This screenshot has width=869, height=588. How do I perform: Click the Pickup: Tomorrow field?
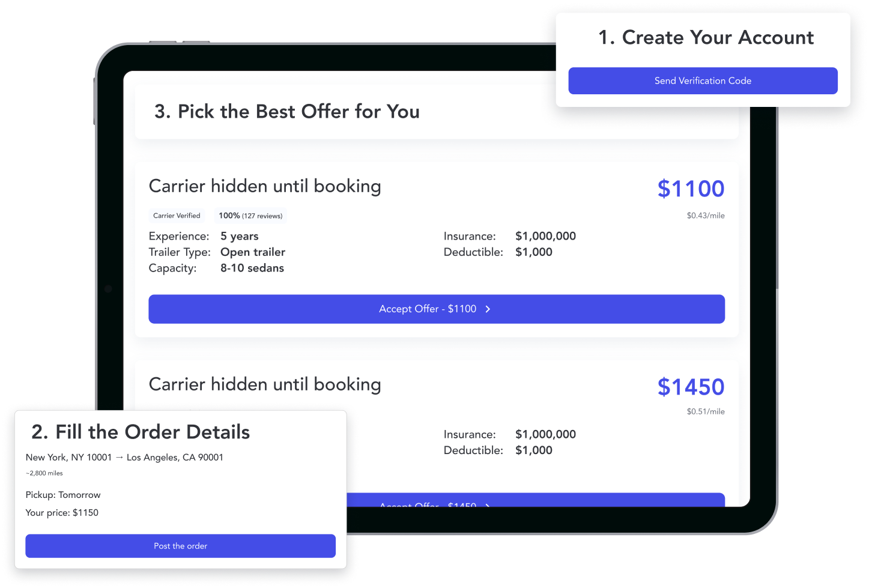pos(63,495)
